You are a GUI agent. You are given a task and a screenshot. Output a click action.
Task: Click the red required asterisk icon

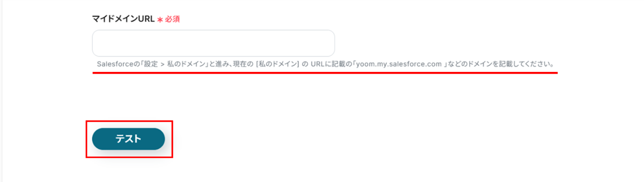click(160, 19)
